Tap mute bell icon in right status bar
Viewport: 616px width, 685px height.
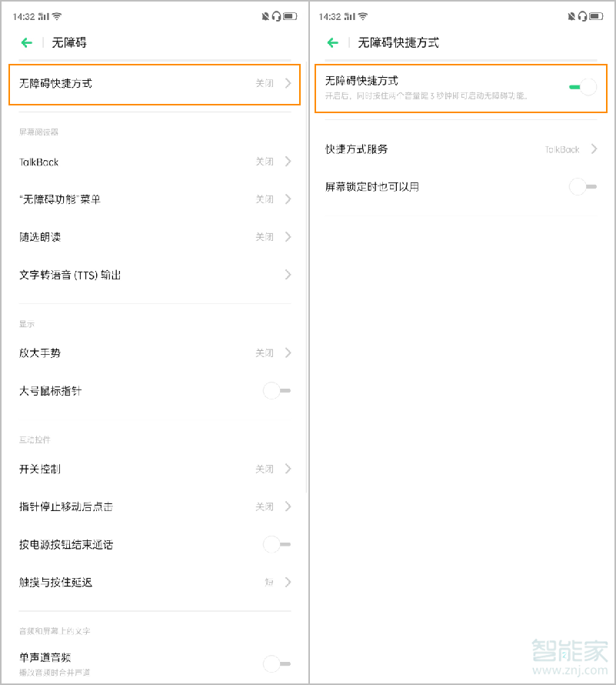571,16
